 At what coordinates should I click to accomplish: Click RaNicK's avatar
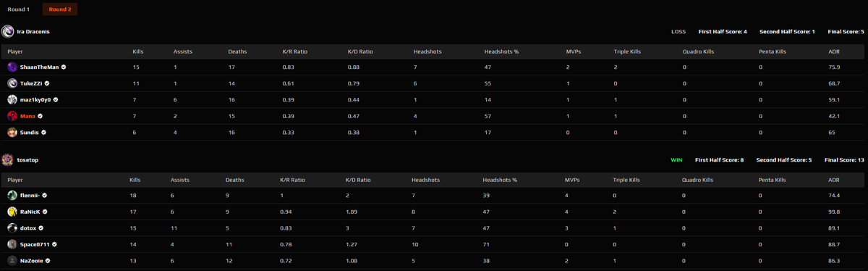click(x=12, y=212)
